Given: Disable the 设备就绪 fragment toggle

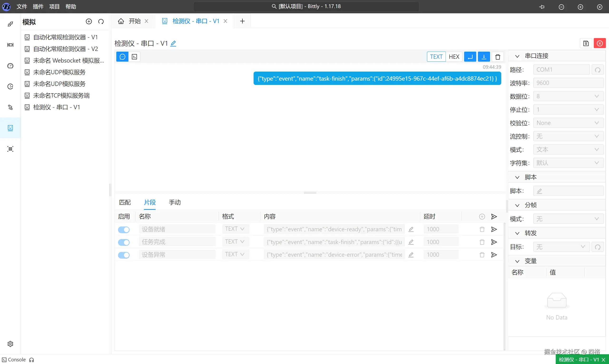Looking at the screenshot, I should [124, 230].
